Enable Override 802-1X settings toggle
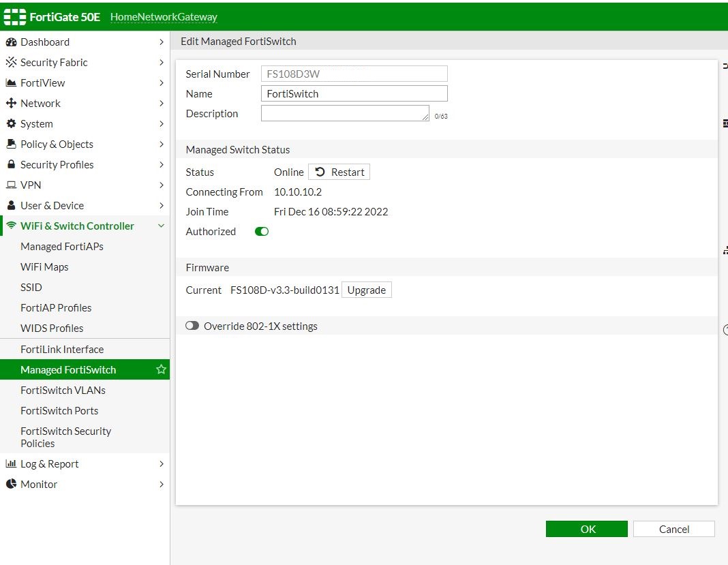The height and width of the screenshot is (565, 728). pyautogui.click(x=192, y=326)
